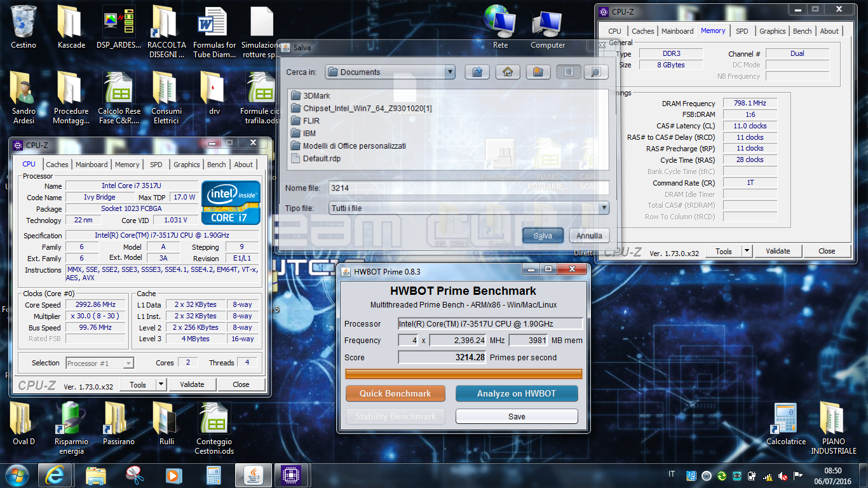Open the Windows Start menu
Viewport: 868px width, 488px height.
(x=17, y=475)
